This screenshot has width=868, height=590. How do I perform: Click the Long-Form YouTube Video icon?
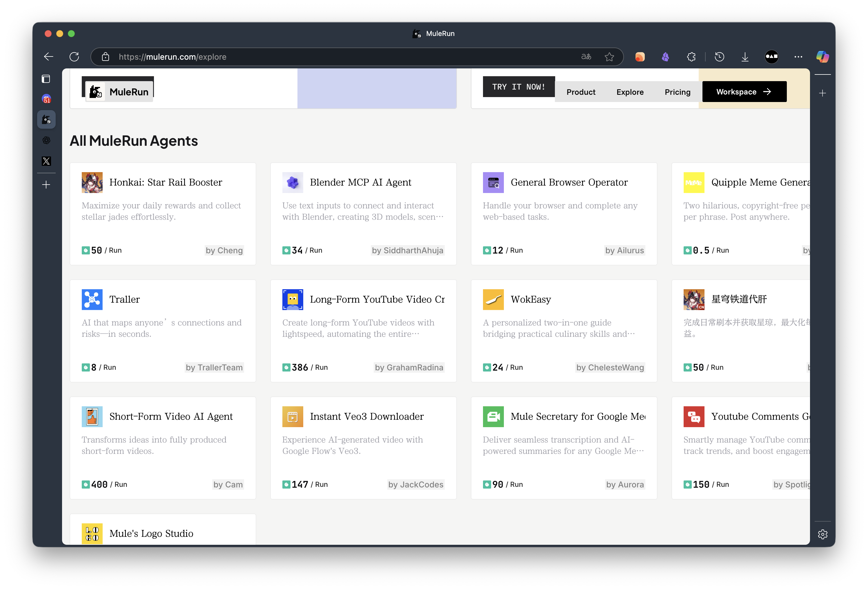click(x=293, y=299)
